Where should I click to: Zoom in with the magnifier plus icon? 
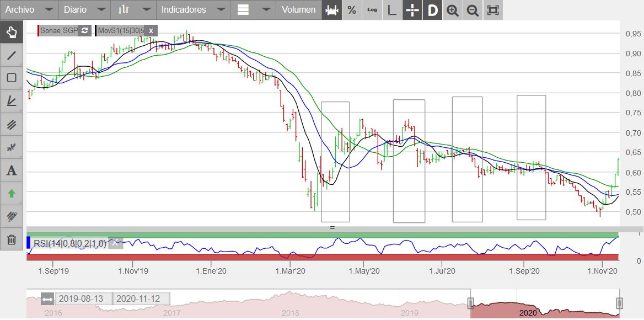pyautogui.click(x=453, y=10)
